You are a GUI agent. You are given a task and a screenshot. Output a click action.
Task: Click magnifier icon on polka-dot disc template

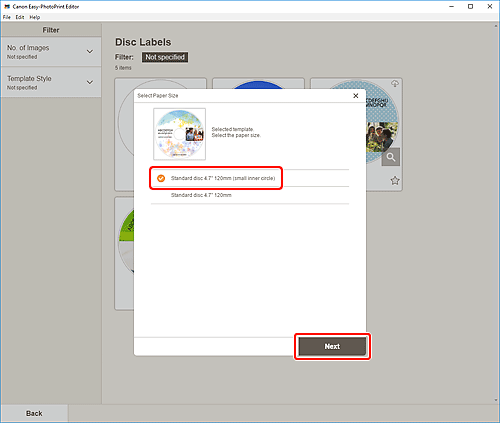pyautogui.click(x=391, y=157)
